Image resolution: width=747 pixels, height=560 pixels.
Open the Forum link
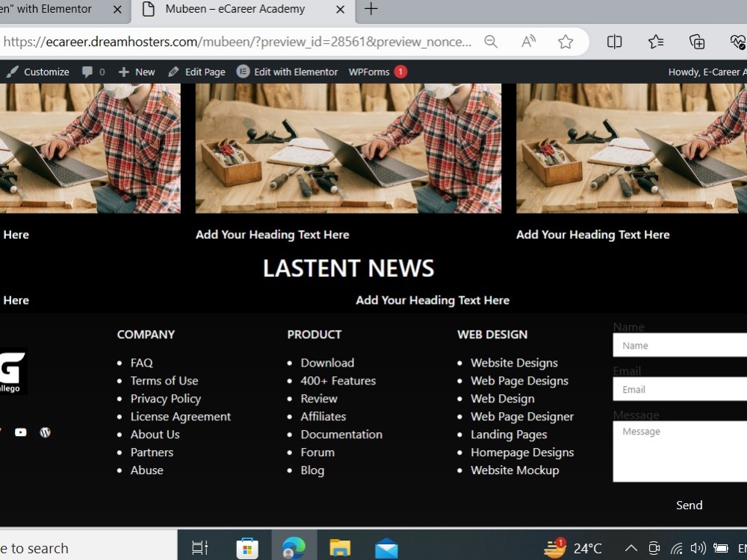tap(317, 452)
